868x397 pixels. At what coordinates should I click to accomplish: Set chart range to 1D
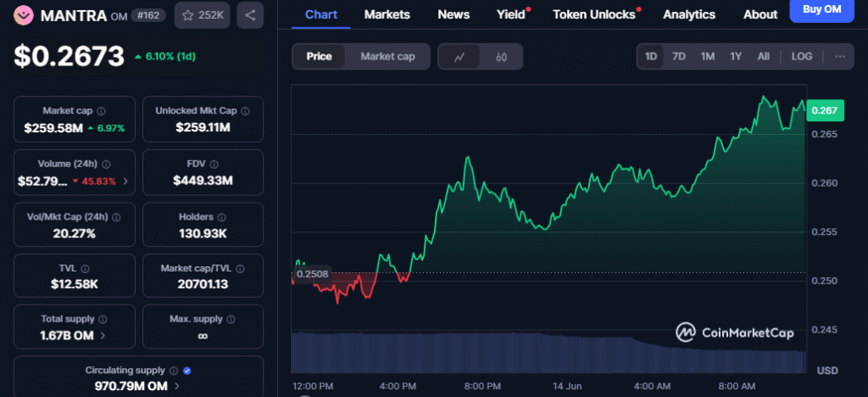[651, 57]
